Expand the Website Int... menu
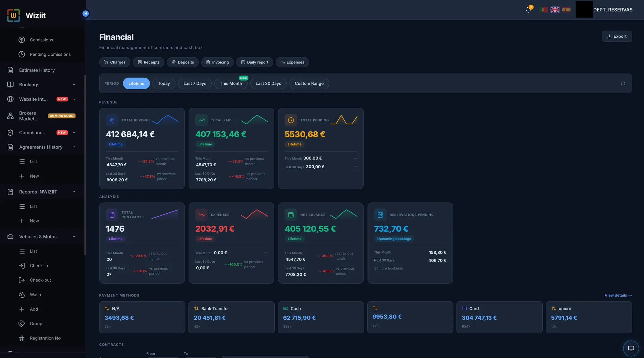644x358 pixels. tap(42, 99)
